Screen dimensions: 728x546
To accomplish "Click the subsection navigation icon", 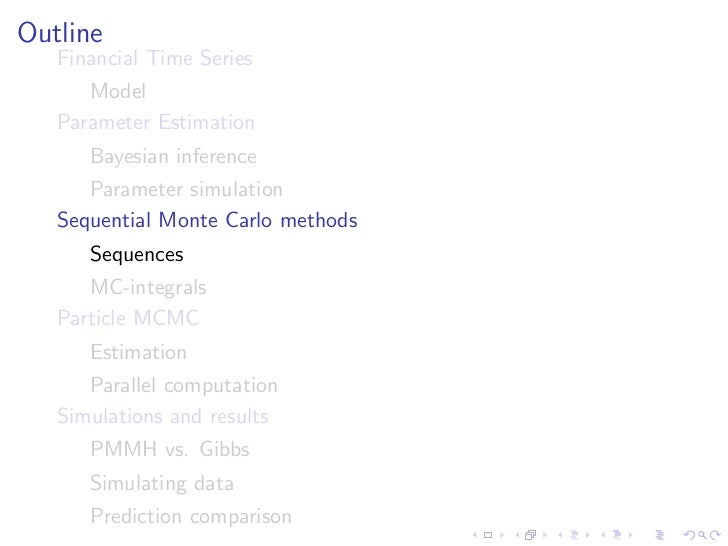I will [x=574, y=535].
